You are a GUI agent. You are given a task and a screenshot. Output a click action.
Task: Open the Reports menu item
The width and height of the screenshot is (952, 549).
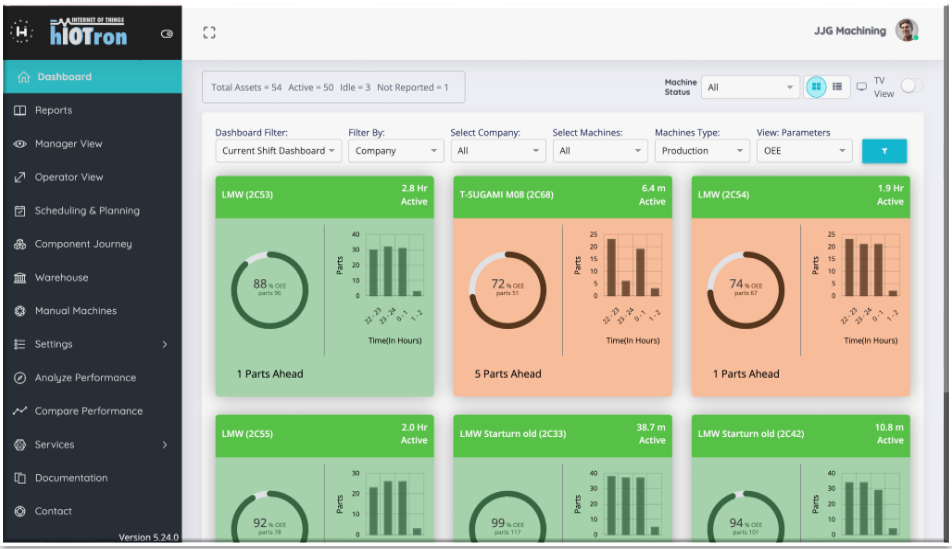tap(54, 110)
